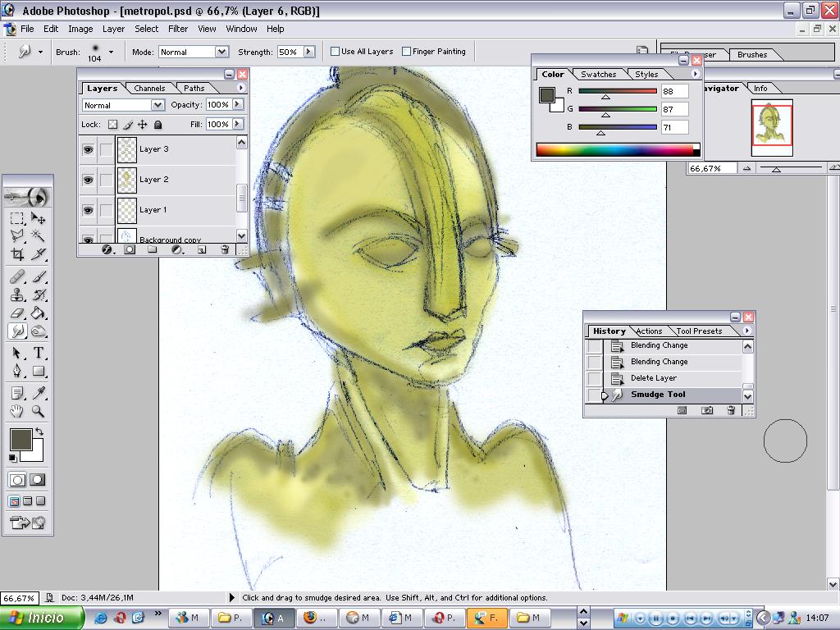The height and width of the screenshot is (630, 840).
Task: Select the Eyedropper tool
Action: (38, 393)
